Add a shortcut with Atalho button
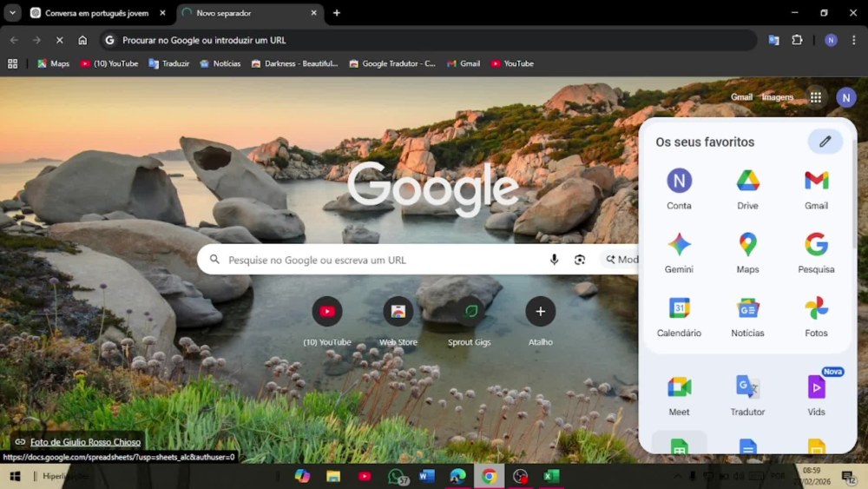This screenshot has height=489, width=868. tap(540, 321)
